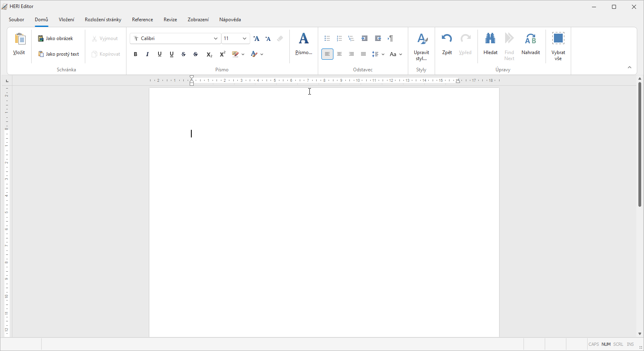Viewport: 644px width, 351px height.
Task: Insert a bulleted list
Action: [x=327, y=38]
